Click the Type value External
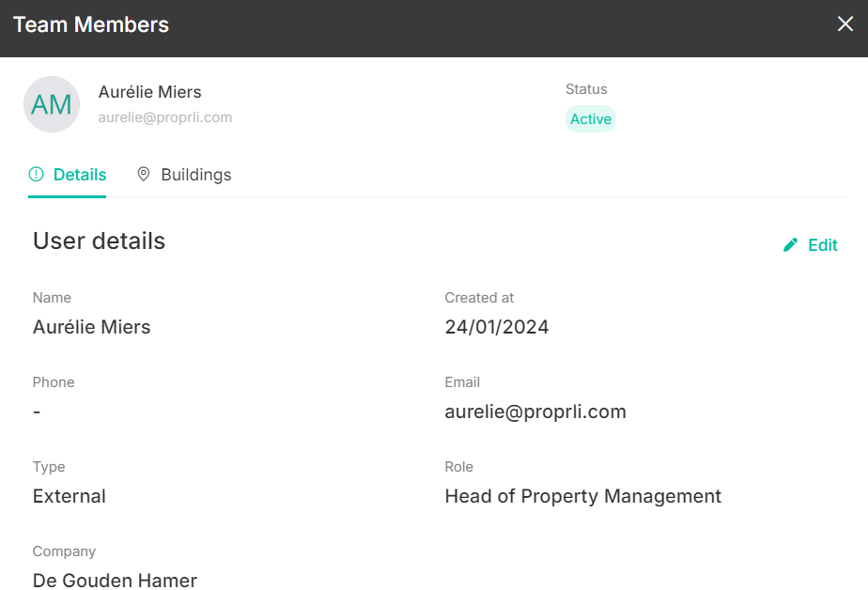Image resolution: width=868 pixels, height=590 pixels. (x=70, y=496)
